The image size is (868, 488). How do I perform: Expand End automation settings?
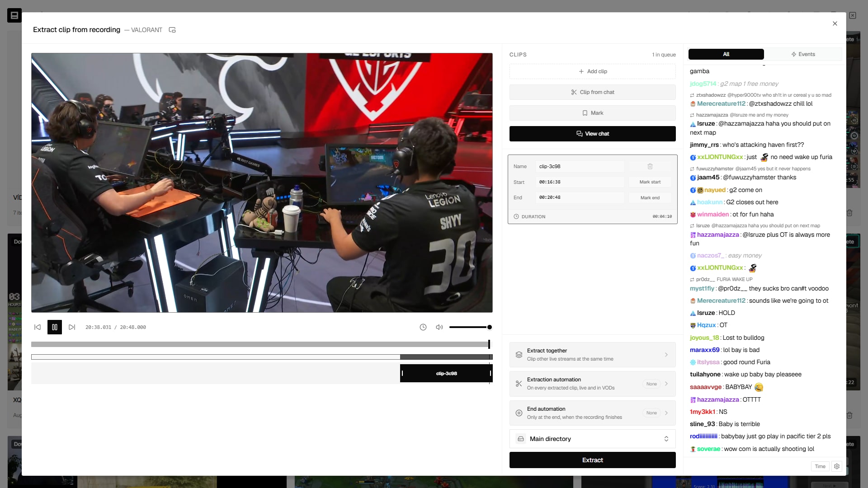click(x=592, y=413)
